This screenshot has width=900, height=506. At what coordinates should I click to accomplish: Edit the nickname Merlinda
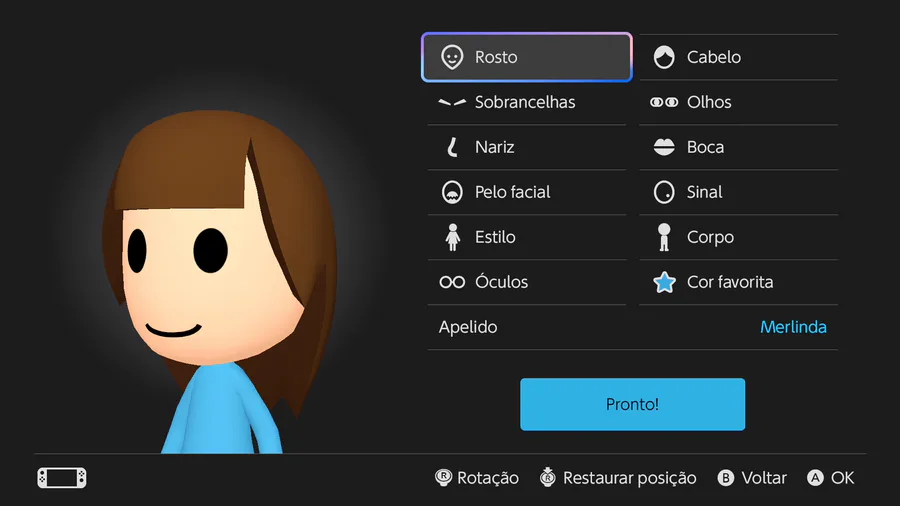pyautogui.click(x=793, y=327)
